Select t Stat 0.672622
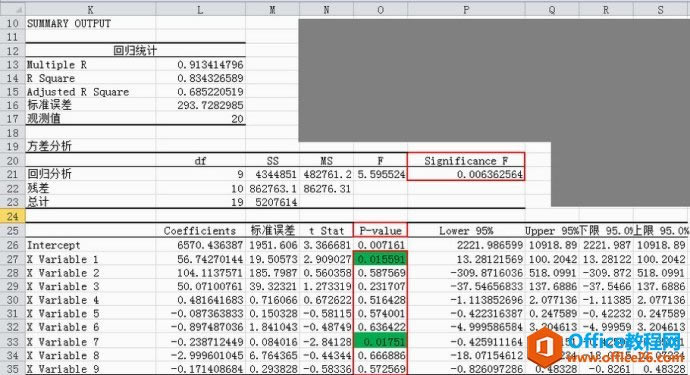Image resolution: width=690 pixels, height=375 pixels. 327,300
